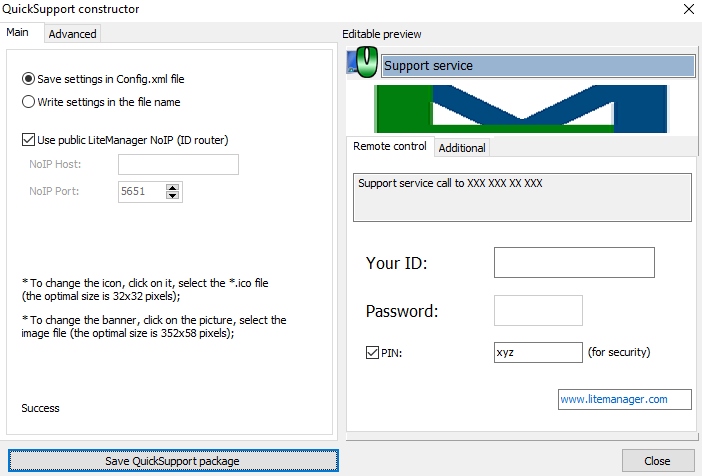Click the Editable preview label

(382, 34)
